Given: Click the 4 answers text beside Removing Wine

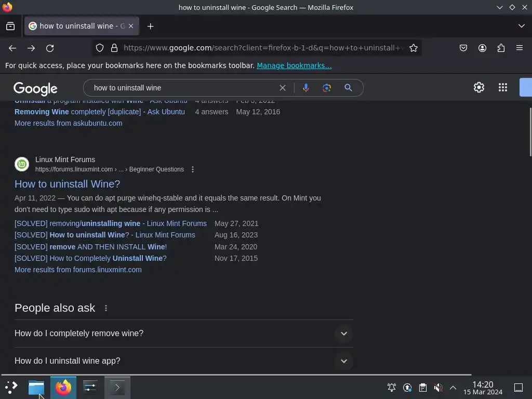Looking at the screenshot, I should point(212,112).
